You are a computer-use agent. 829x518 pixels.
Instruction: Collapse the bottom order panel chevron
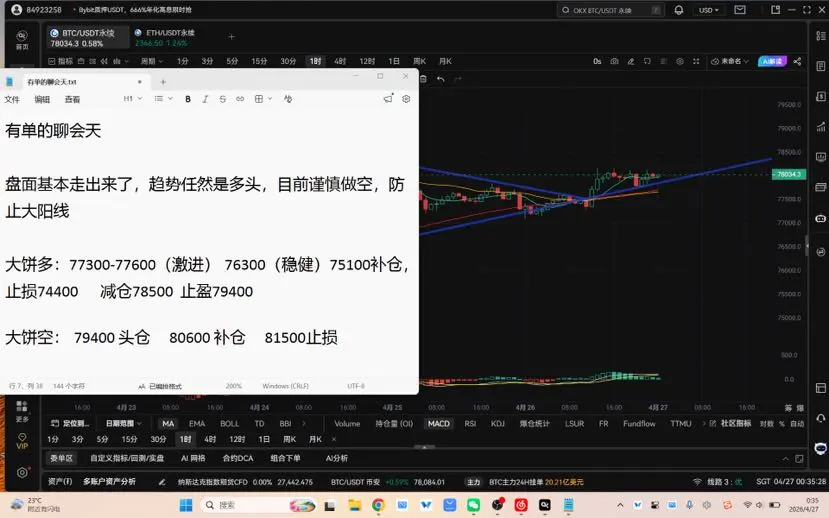785,458
